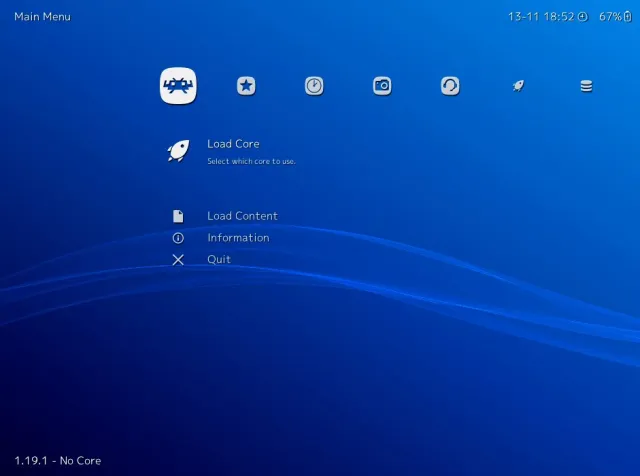Viewport: 640px width, 476px height.
Task: Click the '67%' battery percentage text
Action: 610,17
